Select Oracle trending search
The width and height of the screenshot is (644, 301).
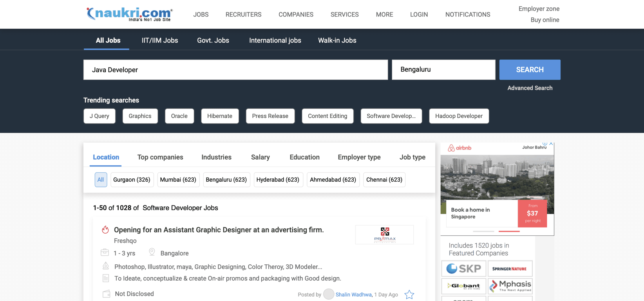[x=179, y=116]
